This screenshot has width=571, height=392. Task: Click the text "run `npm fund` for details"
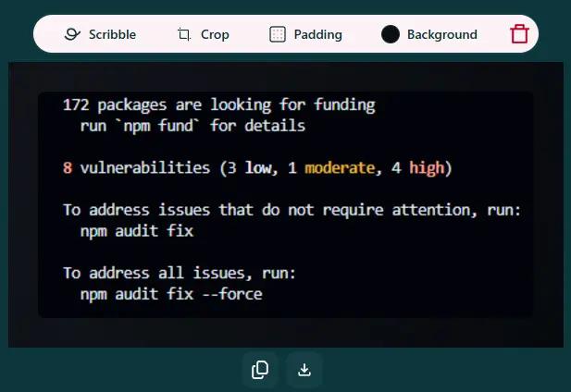pos(192,126)
